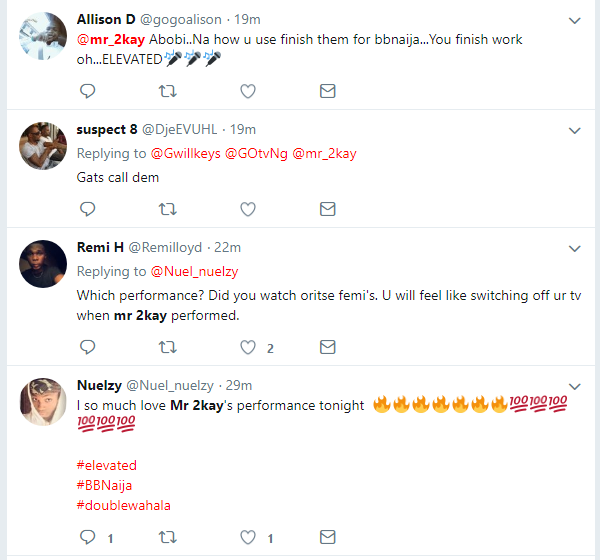Retweet the tweet by suspect 8
Screen dimensions: 600x560
click(x=168, y=209)
